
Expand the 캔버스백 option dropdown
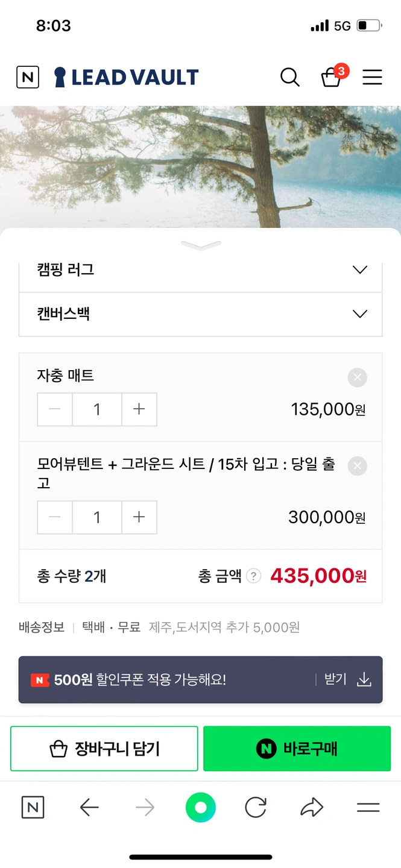(360, 314)
